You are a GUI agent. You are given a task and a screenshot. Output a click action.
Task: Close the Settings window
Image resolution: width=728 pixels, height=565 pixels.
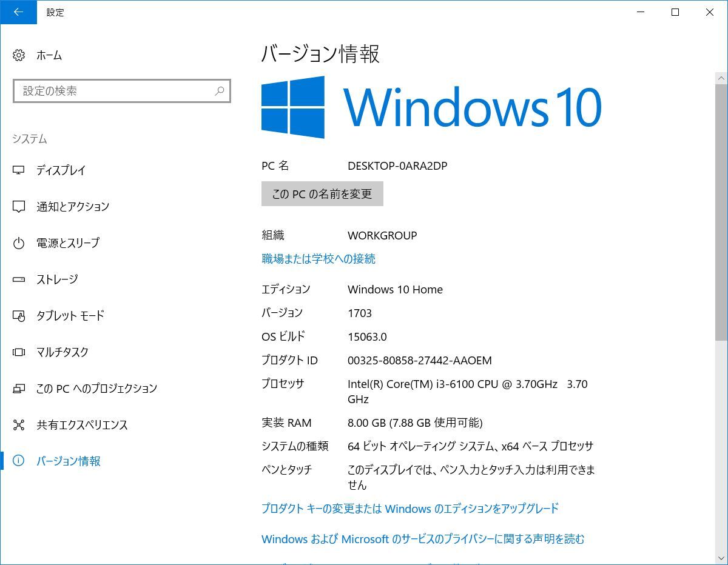709,12
